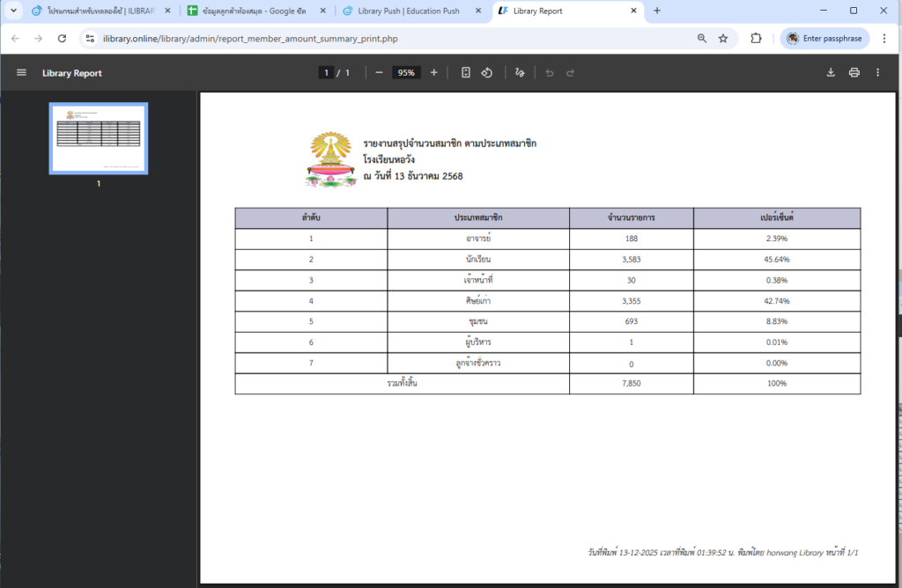The image size is (902, 588).
Task: Reload the current page
Action: 62,39
